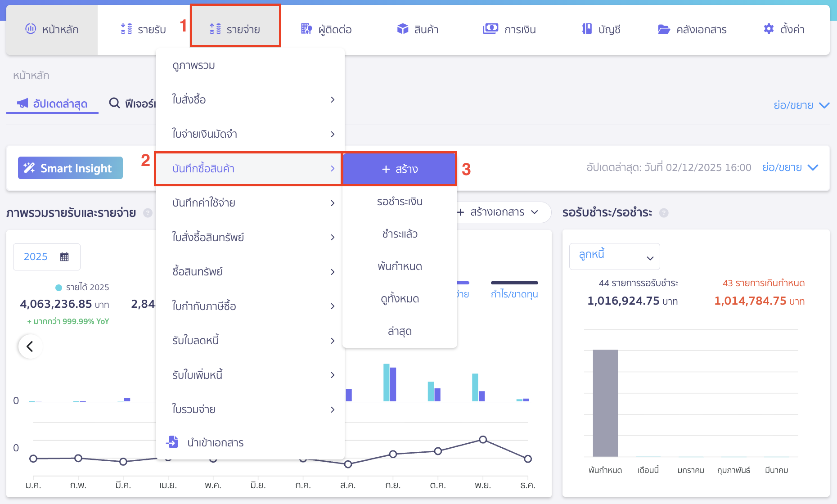
Task: Click the help icon next to รอรับชำระ/รอชำระ
Action: (x=664, y=213)
